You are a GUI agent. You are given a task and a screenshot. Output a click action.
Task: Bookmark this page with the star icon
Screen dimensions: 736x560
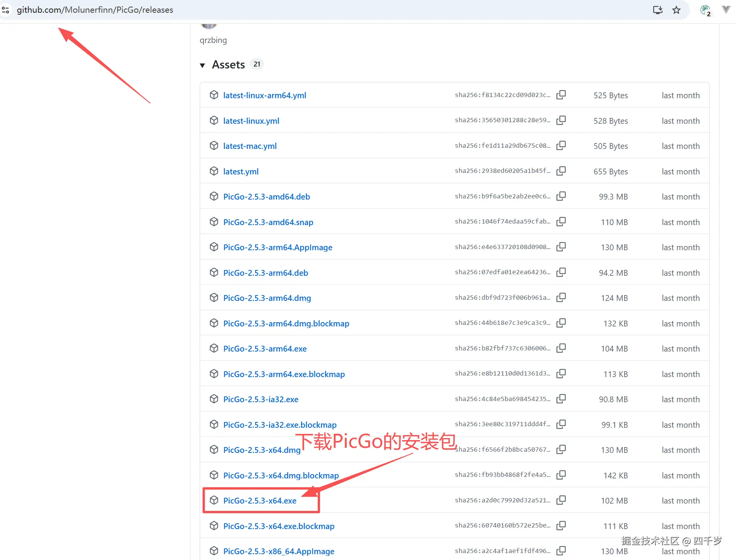[676, 10]
